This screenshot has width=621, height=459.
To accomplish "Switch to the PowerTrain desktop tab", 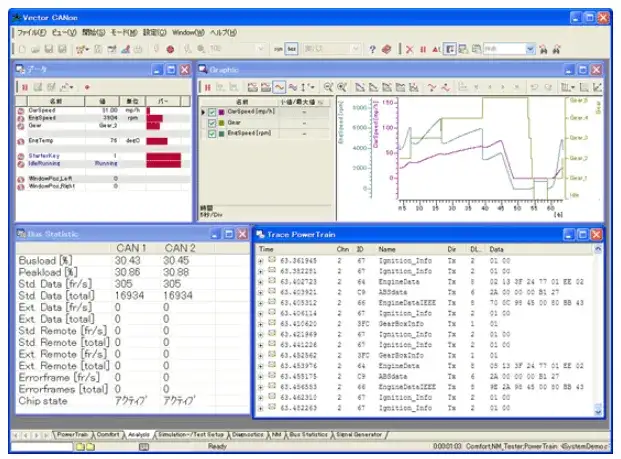I will click(72, 435).
